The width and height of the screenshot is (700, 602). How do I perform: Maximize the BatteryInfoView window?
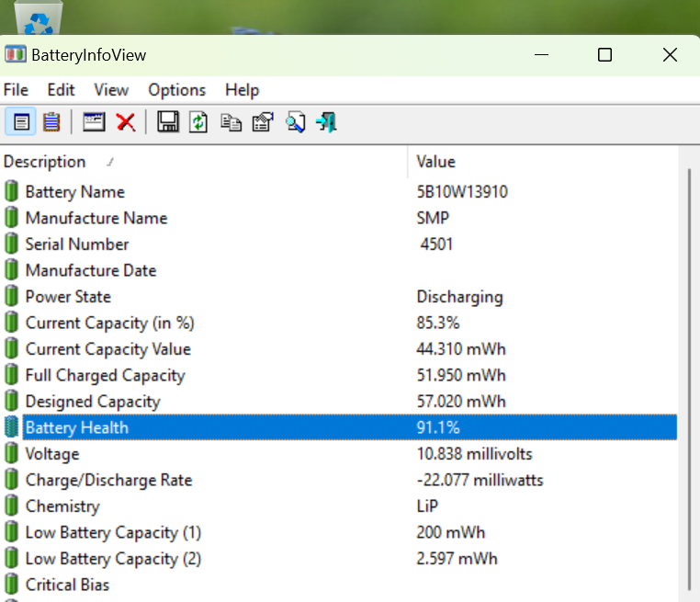coord(604,55)
